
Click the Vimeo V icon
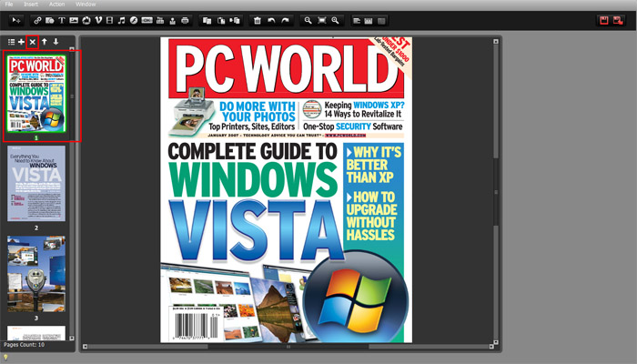98,20
